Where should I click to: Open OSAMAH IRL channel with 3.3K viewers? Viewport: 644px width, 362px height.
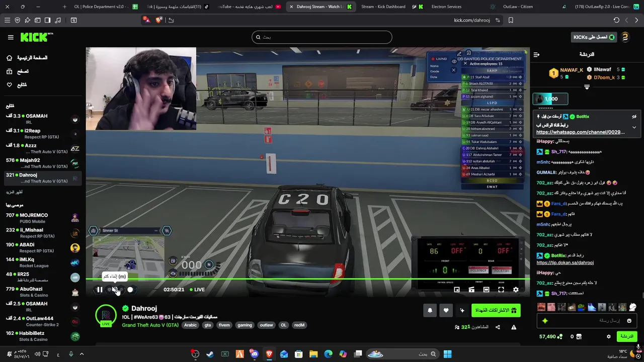click(42, 119)
